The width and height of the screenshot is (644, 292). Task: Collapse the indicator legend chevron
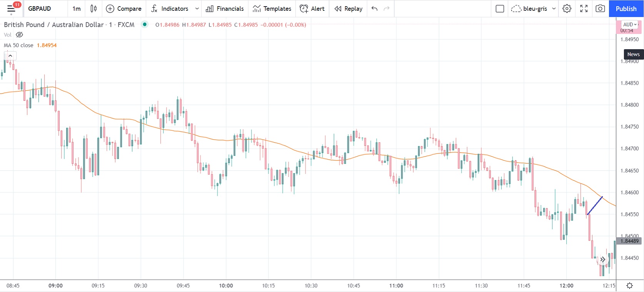10,56
